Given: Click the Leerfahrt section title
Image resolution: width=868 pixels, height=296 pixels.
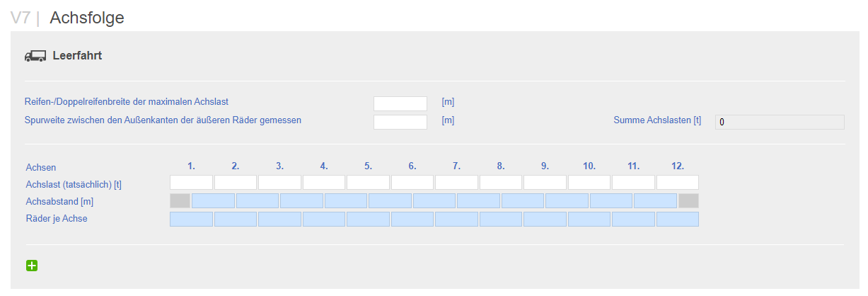Looking at the screenshot, I should click(x=77, y=55).
